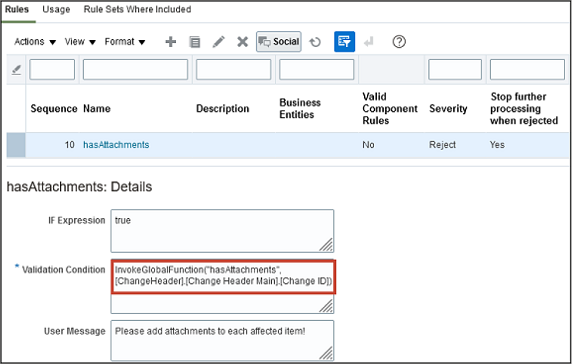The image size is (572, 364).
Task: Click the hasAttachments: Details heading
Action: pyautogui.click(x=79, y=187)
